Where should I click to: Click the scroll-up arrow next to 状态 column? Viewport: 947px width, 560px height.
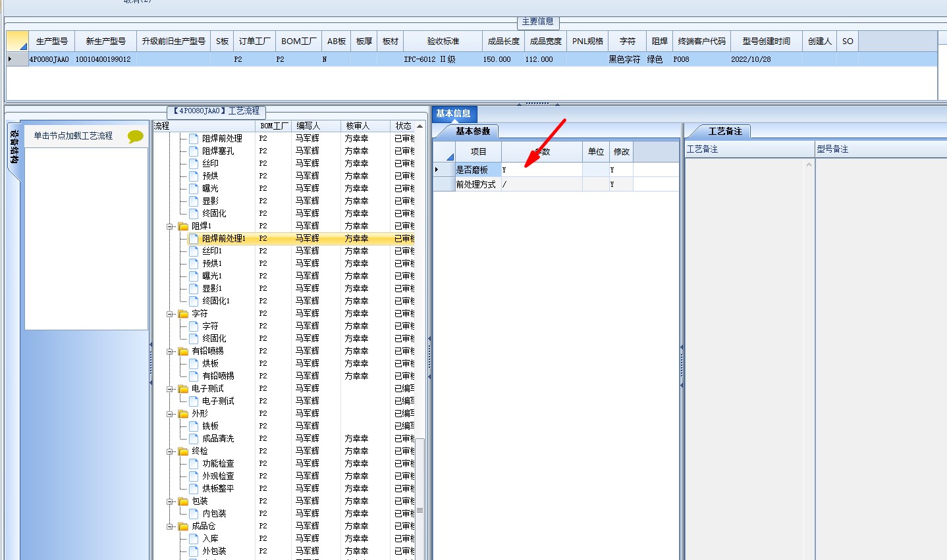pyautogui.click(x=420, y=126)
